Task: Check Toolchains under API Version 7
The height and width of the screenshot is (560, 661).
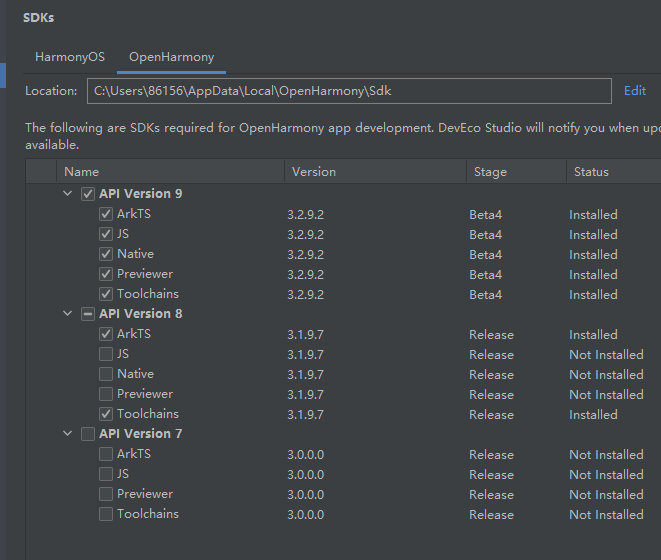Action: pyautogui.click(x=106, y=514)
